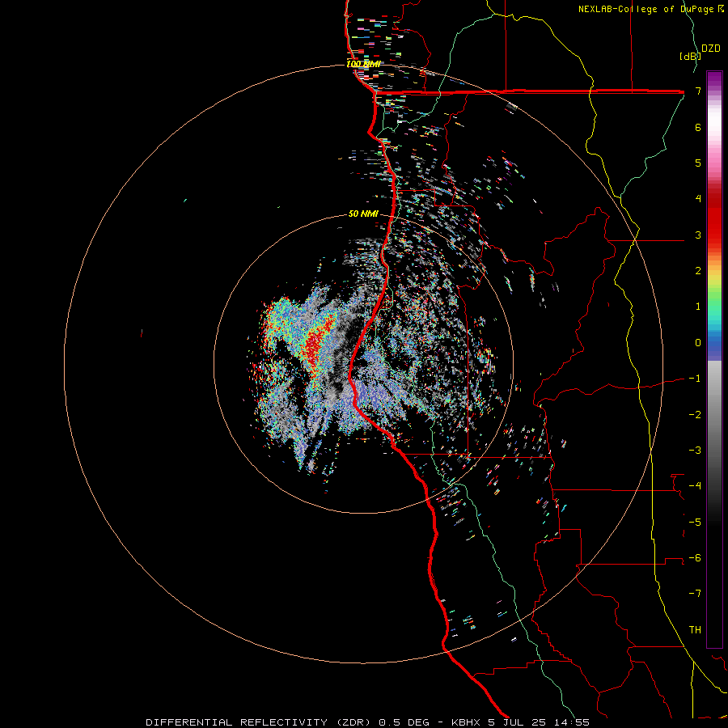The width and height of the screenshot is (728, 728).
Task: Select the 2 value on the scale
Action: [698, 271]
